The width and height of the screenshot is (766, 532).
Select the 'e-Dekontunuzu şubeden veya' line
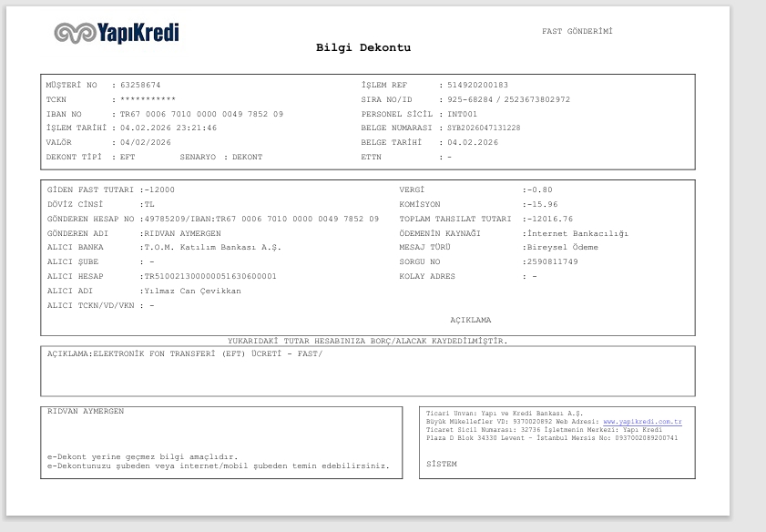[219, 466]
